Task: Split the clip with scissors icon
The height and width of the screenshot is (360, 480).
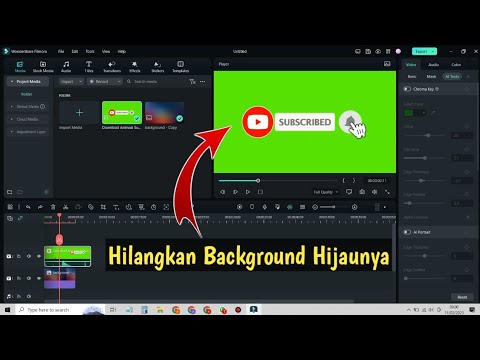Action: click(x=65, y=207)
